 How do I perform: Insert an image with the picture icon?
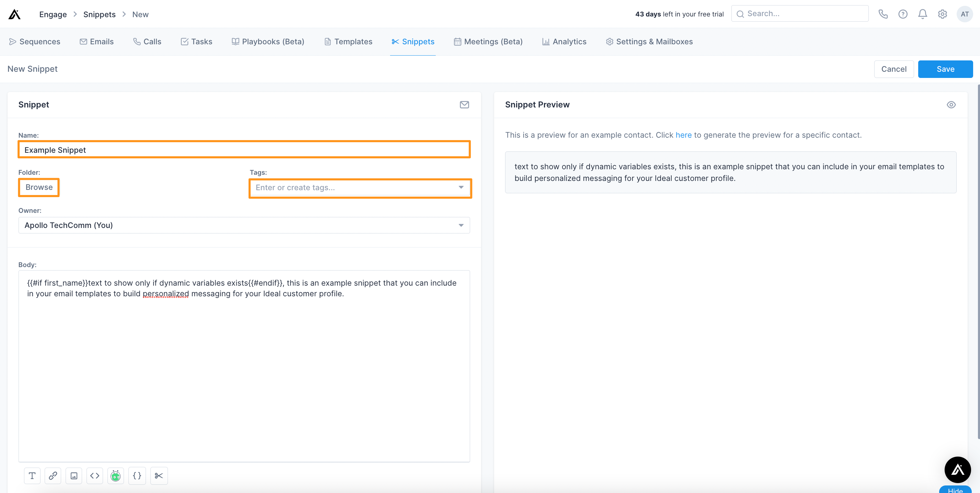74,475
